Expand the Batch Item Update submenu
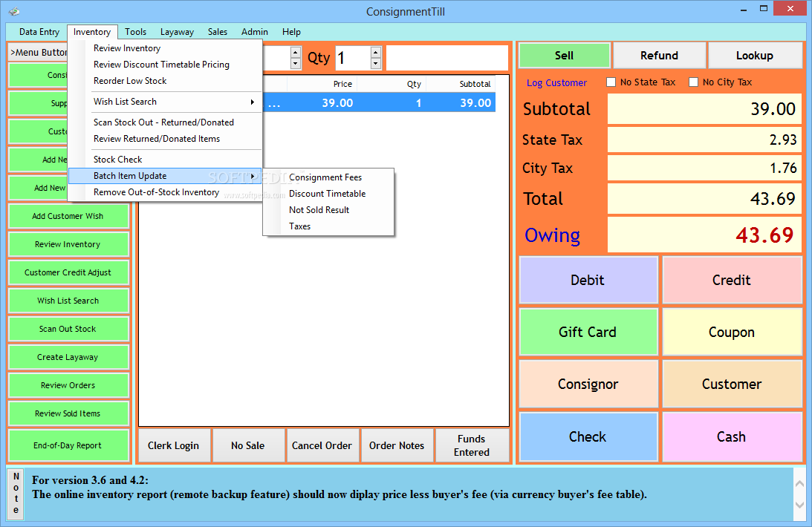This screenshot has width=812, height=527. 165,176
